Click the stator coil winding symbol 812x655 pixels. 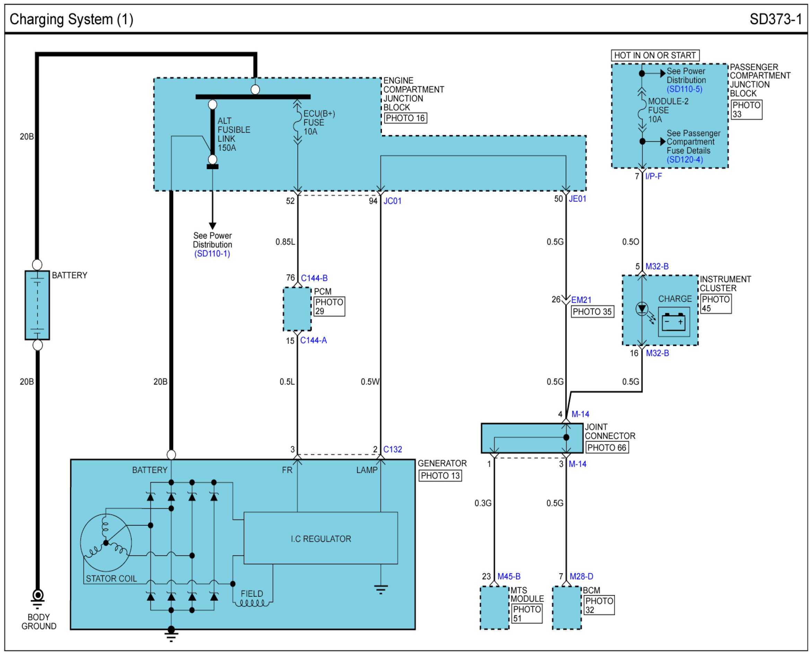(x=106, y=543)
